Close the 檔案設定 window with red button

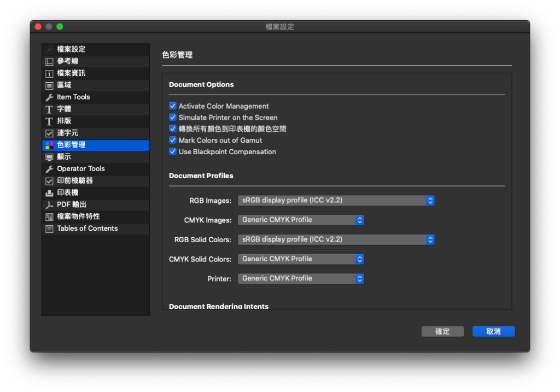click(x=38, y=27)
